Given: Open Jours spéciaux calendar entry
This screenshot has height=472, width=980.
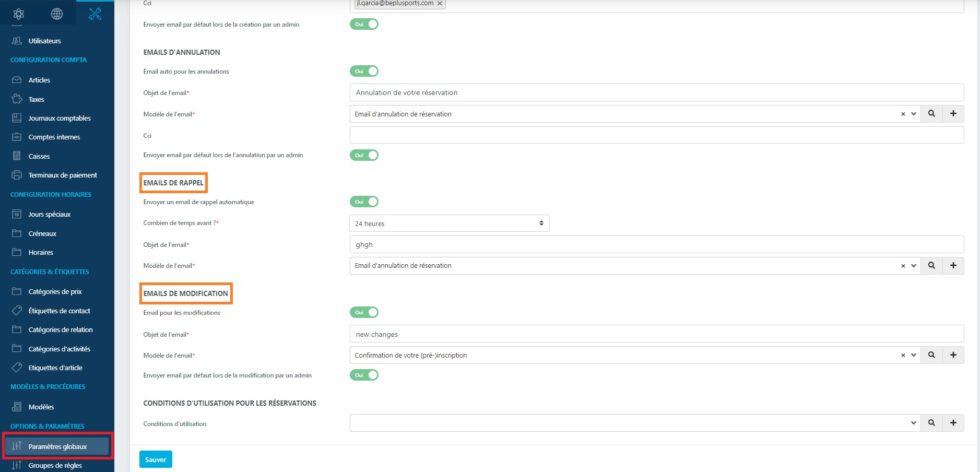Looking at the screenshot, I should point(49,214).
